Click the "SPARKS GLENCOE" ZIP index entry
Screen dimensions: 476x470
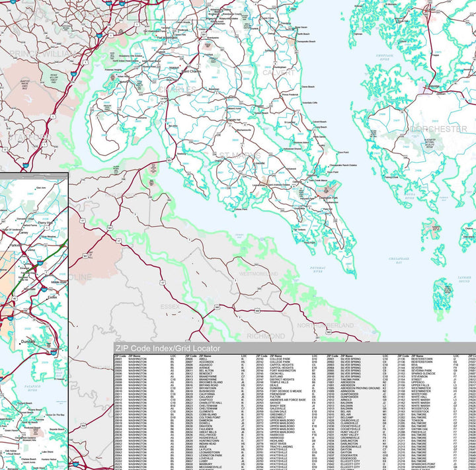click(424, 373)
